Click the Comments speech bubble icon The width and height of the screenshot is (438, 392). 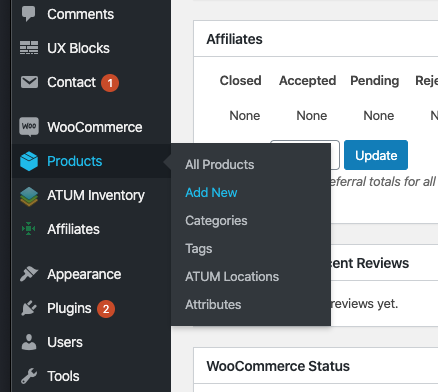[28, 14]
